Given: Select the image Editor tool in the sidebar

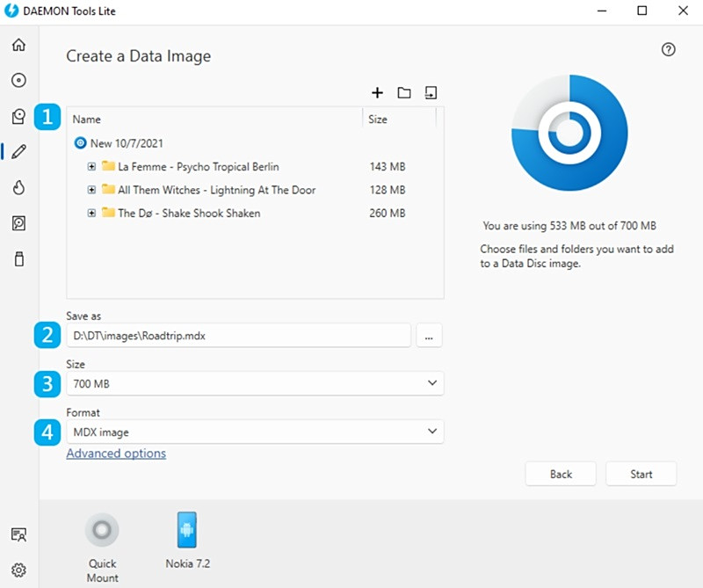Looking at the screenshot, I should [x=18, y=150].
